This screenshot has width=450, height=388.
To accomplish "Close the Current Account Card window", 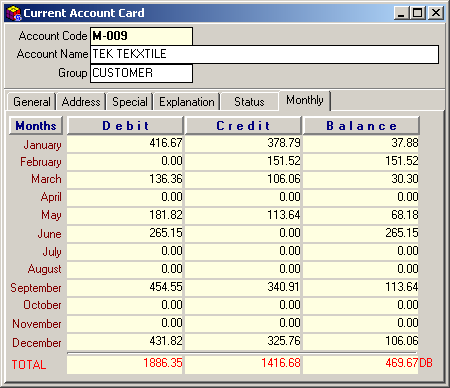I will (436, 13).
